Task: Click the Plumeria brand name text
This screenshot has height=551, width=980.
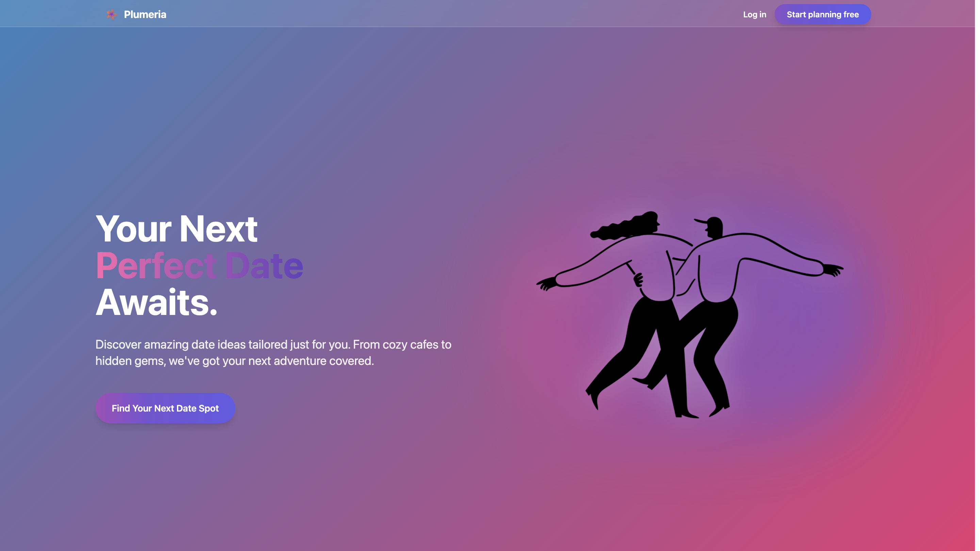Action: [x=145, y=14]
